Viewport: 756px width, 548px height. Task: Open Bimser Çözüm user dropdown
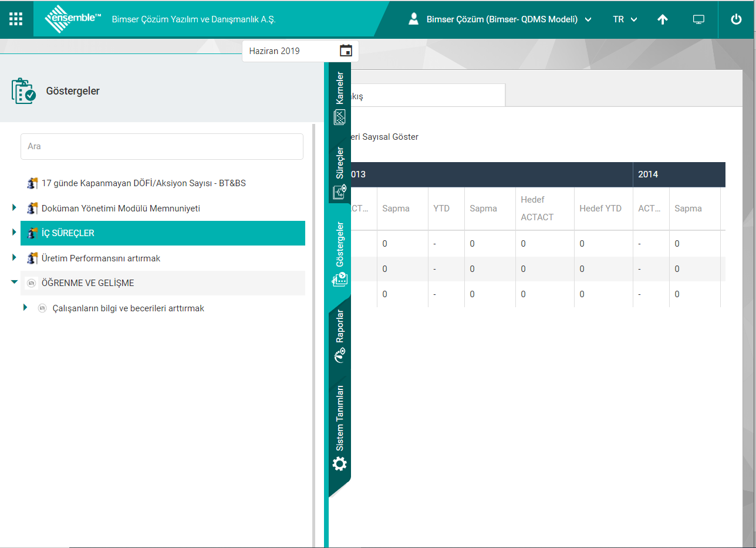tap(500, 19)
